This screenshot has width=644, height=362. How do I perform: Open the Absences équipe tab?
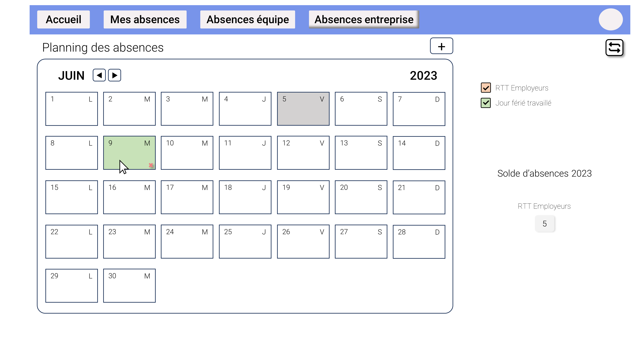[247, 19]
